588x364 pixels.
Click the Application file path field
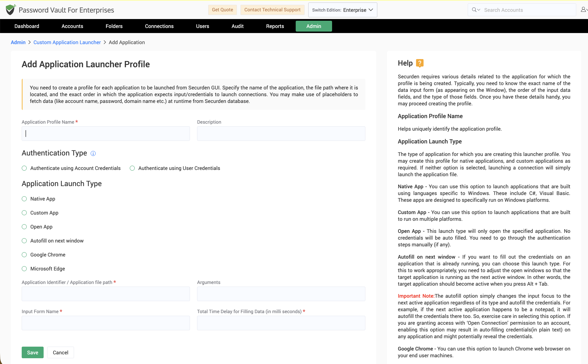coord(106,294)
